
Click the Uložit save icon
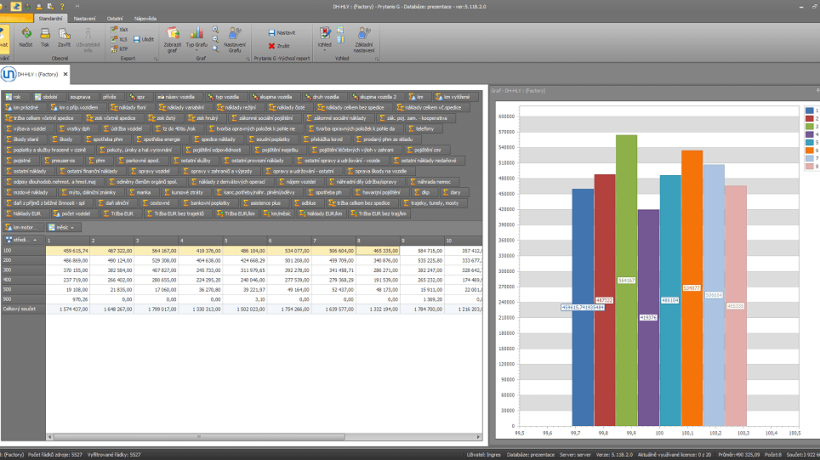pos(145,38)
